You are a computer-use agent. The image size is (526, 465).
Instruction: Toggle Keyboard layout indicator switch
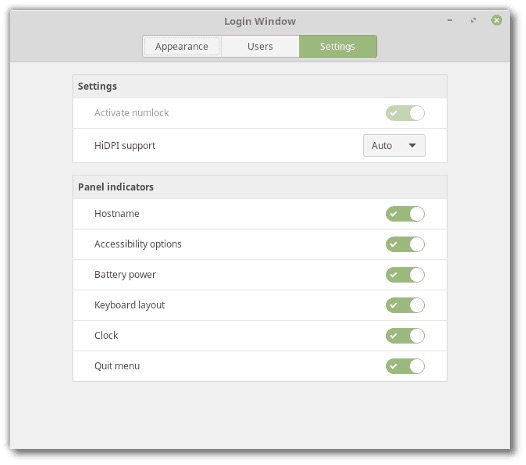pos(405,305)
